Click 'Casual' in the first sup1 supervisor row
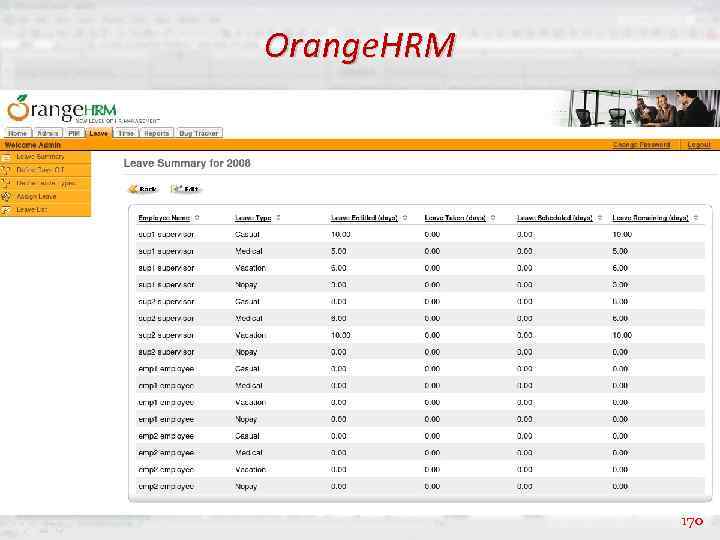Viewport: 720px width, 540px height. [247, 235]
